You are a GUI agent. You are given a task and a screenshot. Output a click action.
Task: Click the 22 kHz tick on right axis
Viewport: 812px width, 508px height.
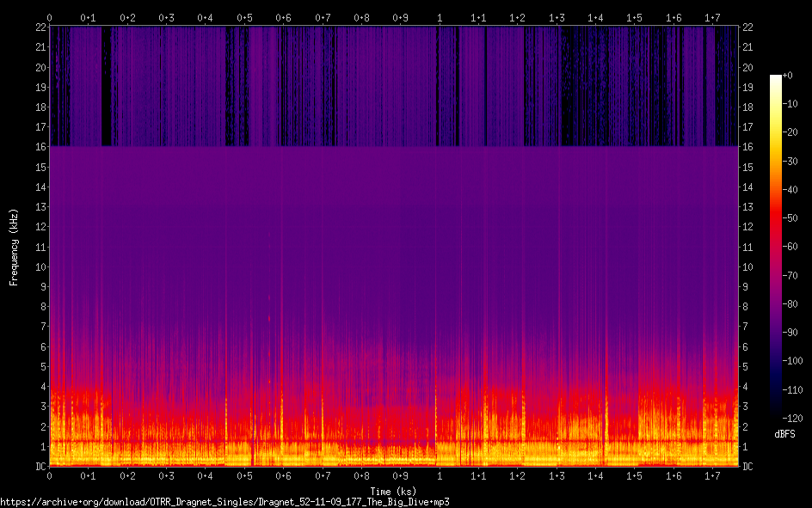click(747, 28)
